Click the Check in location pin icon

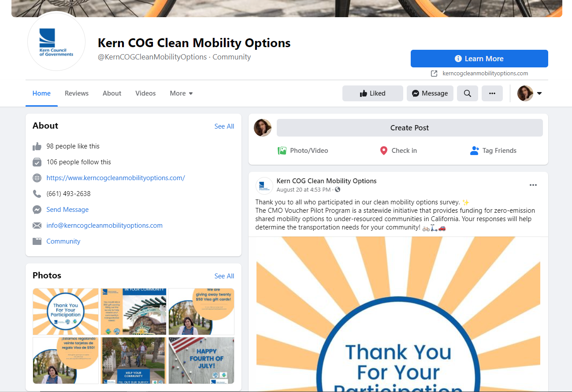pos(383,151)
